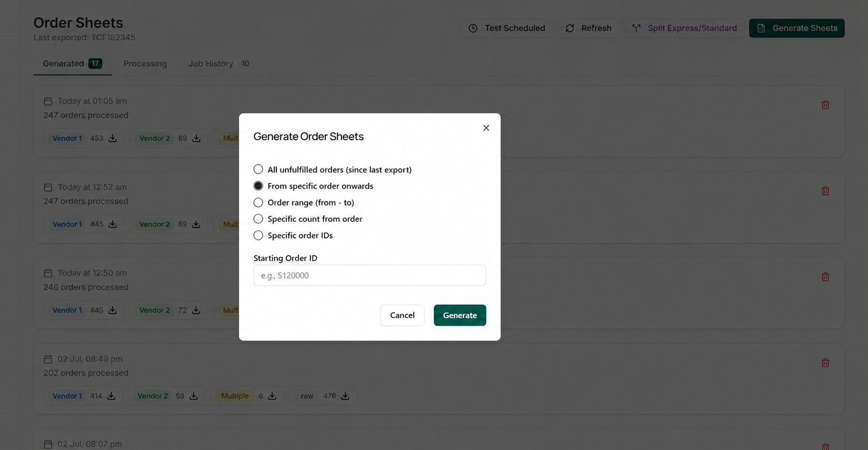Image resolution: width=868 pixels, height=450 pixels.
Task: Download the raw sheet with 476 orders
Action: click(x=345, y=396)
